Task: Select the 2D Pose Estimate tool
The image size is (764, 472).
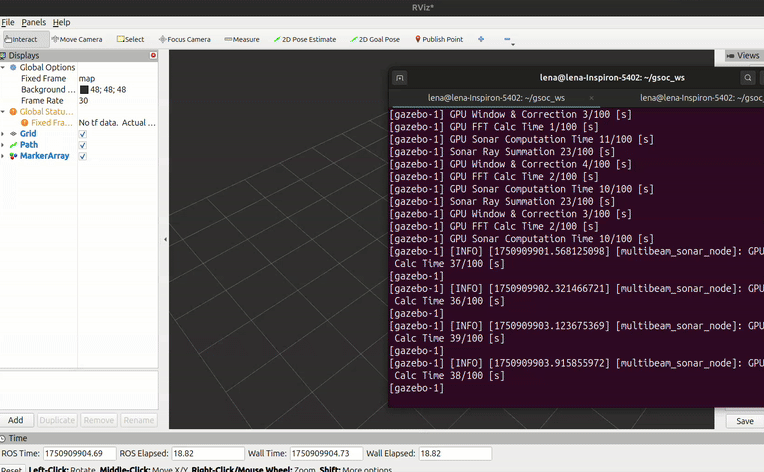Action: pos(305,39)
